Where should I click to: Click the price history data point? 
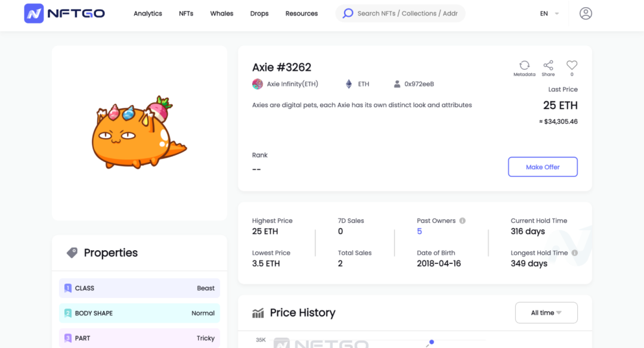[432, 342]
